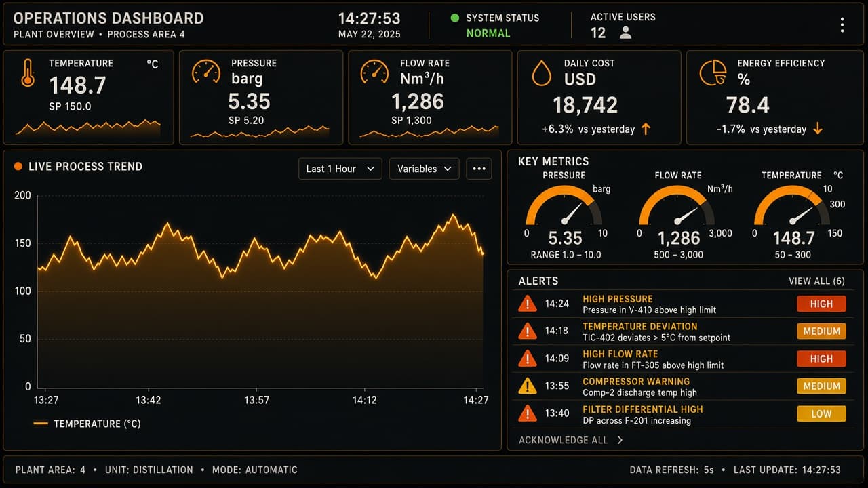Click the pie chart icon on Energy Efficiency card
The image size is (868, 488).
(713, 73)
